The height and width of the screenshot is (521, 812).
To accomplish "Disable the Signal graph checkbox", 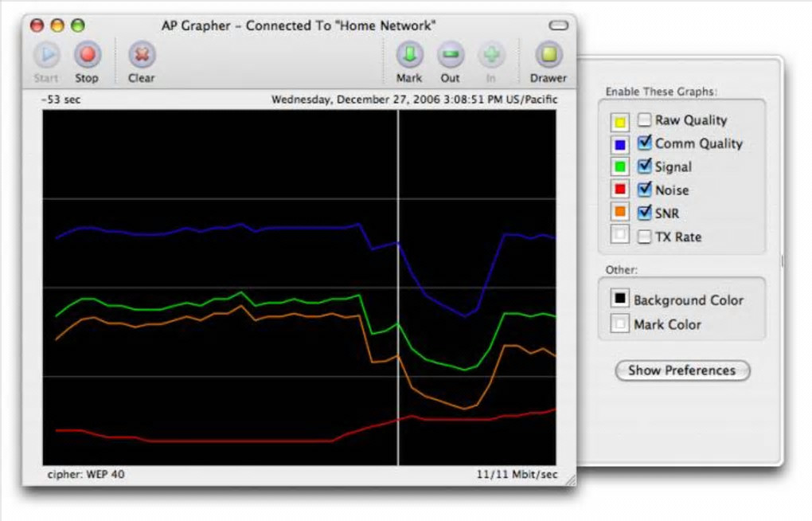I will 644,166.
